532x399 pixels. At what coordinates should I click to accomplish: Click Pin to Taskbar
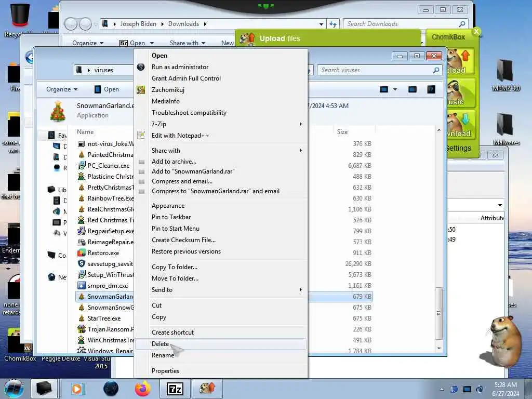171,217
